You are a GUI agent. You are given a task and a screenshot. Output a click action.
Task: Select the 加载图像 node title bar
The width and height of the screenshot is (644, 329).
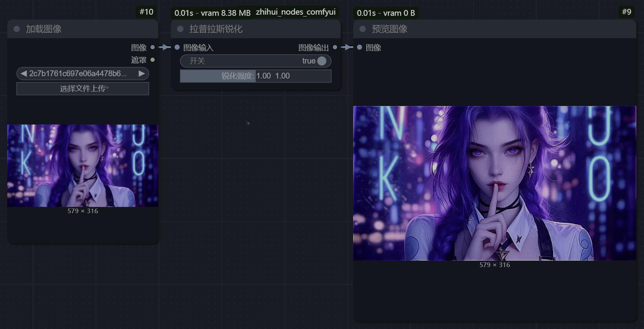[x=83, y=29]
